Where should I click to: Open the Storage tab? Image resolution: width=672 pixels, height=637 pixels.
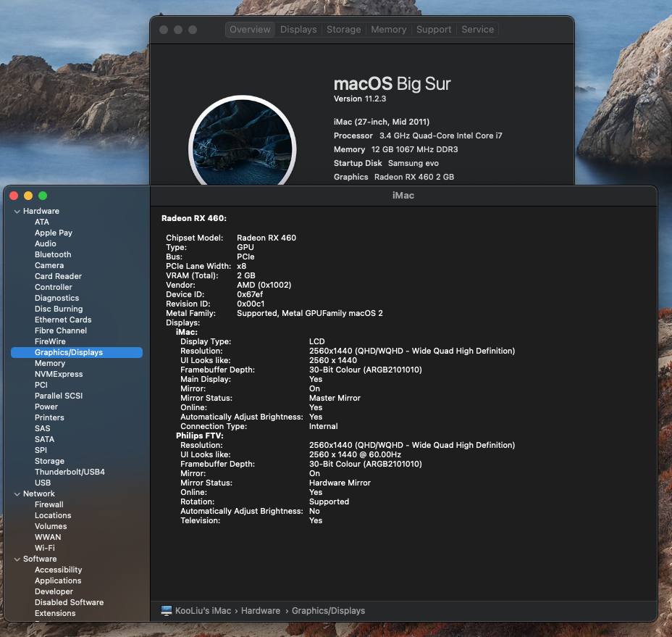[x=343, y=30]
